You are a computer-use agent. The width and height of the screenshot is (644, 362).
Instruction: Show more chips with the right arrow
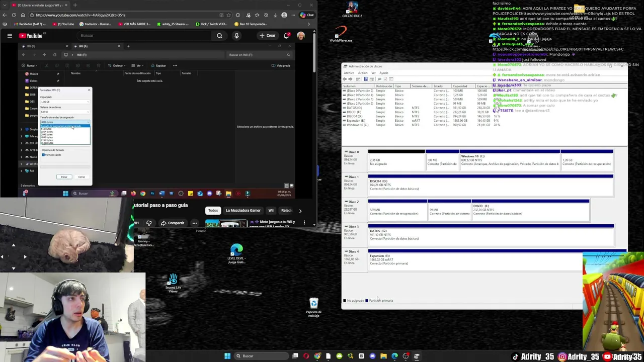(x=300, y=211)
